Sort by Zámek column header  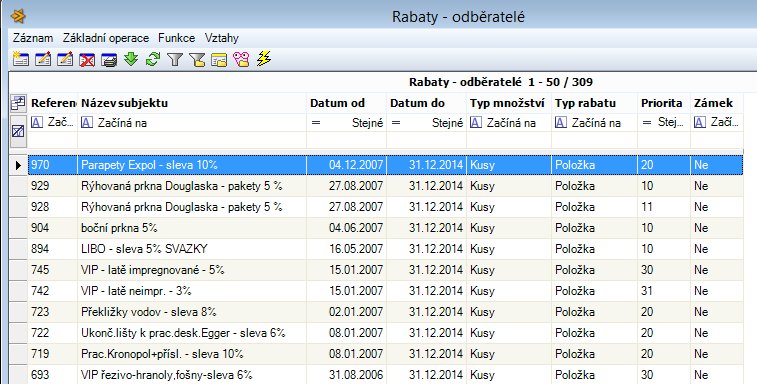click(x=716, y=103)
